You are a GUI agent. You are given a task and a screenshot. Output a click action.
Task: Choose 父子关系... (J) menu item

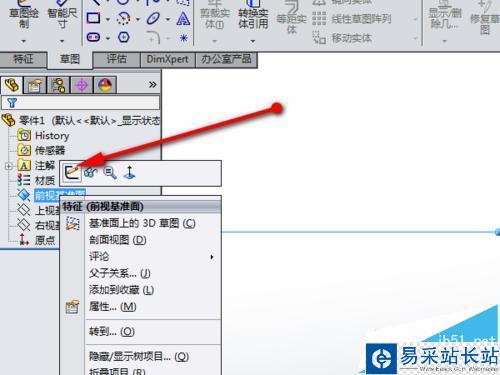coord(120,274)
